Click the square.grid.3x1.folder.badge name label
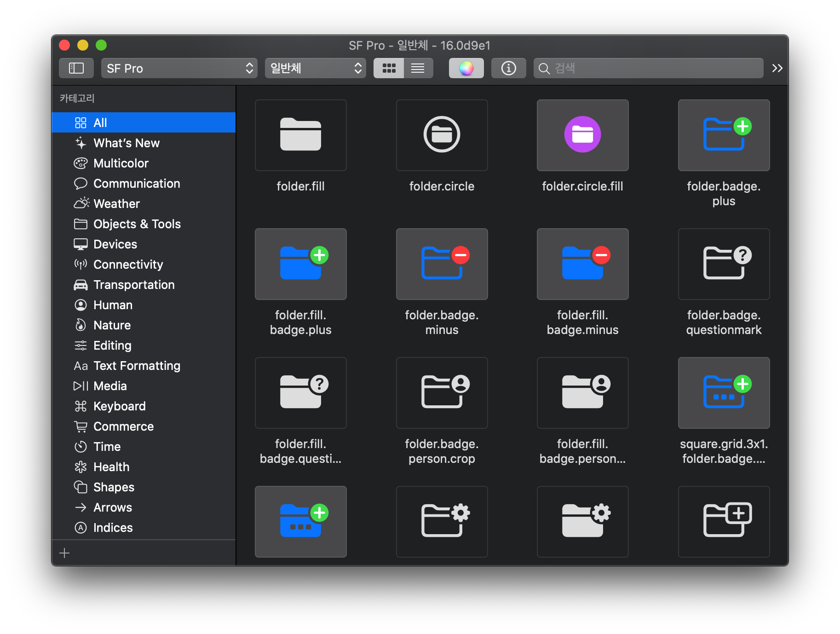 (x=724, y=451)
